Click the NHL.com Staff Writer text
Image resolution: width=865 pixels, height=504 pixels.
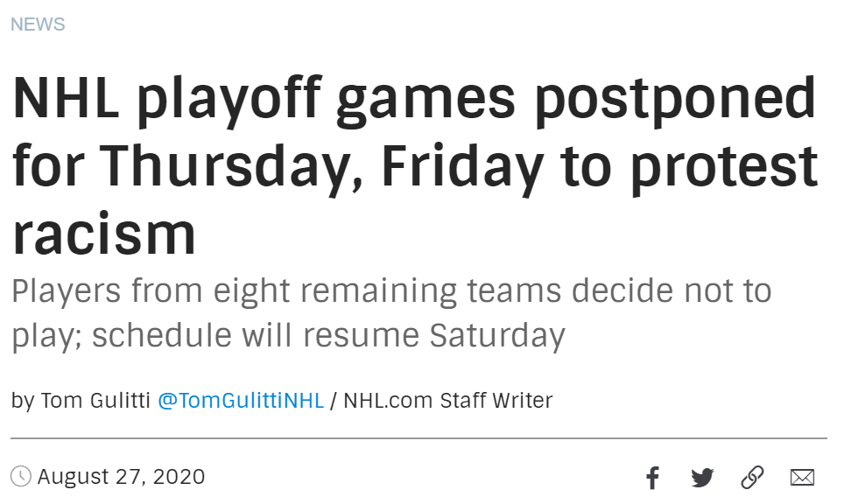447,401
